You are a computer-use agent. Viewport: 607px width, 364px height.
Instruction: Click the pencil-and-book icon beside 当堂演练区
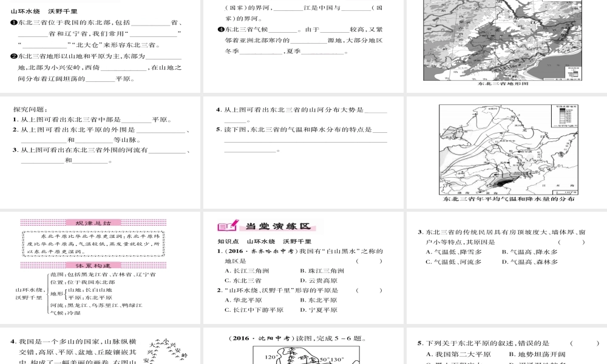(228, 226)
